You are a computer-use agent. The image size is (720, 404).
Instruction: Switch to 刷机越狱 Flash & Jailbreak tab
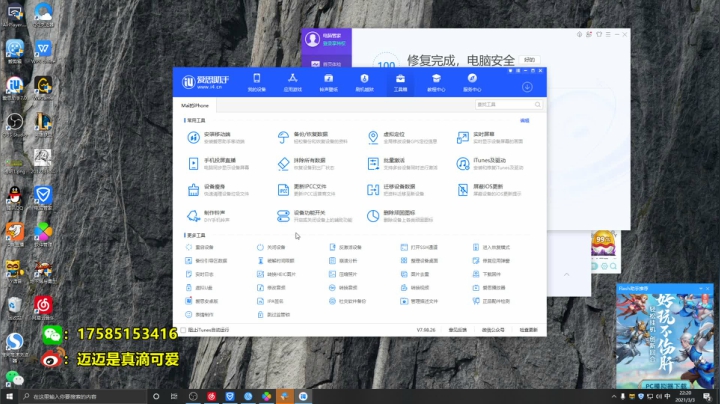365,83
